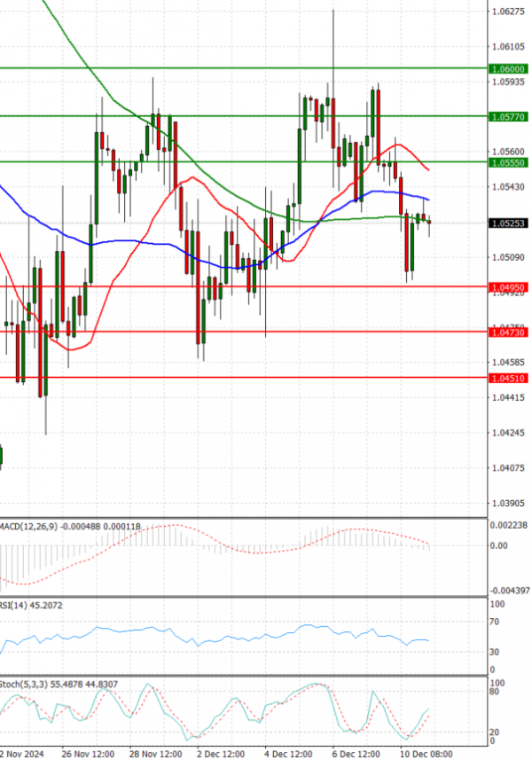Viewport: 532px width, 760px height.
Task: Click the 1.05550 green level label
Action: coord(508,163)
